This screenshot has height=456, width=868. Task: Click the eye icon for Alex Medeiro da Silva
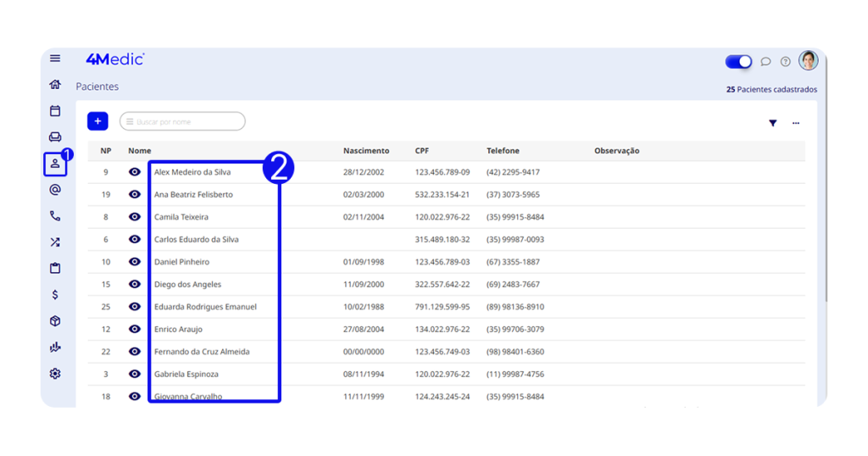point(135,172)
